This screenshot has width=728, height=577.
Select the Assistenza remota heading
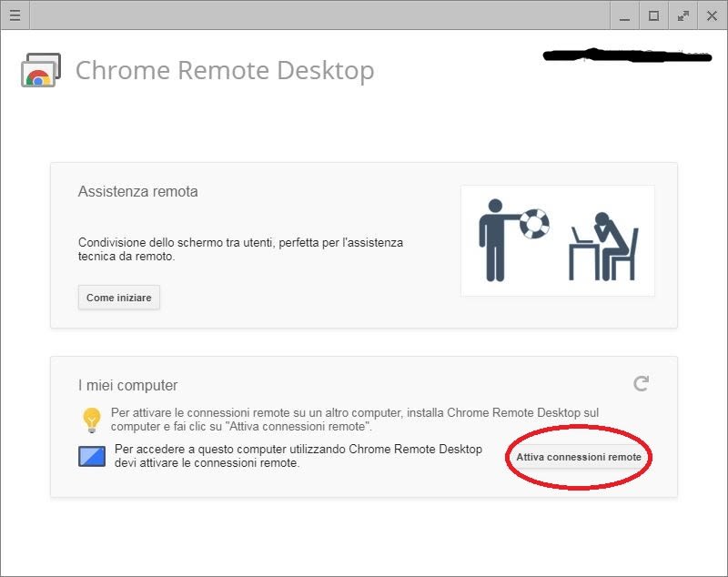click(138, 191)
